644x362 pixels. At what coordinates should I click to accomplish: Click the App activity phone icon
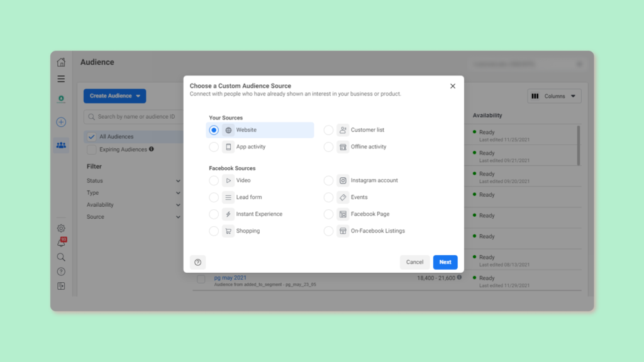click(x=228, y=147)
